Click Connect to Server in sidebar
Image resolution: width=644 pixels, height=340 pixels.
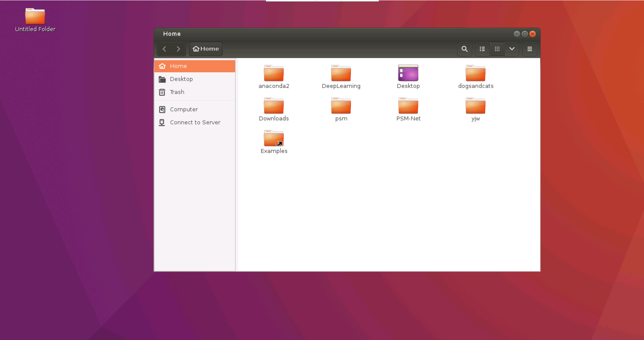click(195, 122)
